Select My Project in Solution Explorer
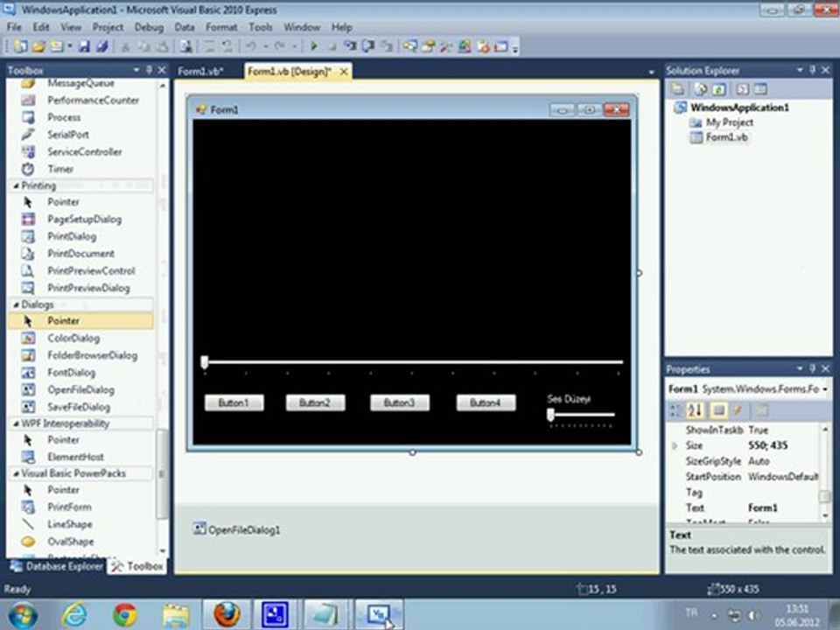This screenshot has width=840, height=630. [729, 122]
